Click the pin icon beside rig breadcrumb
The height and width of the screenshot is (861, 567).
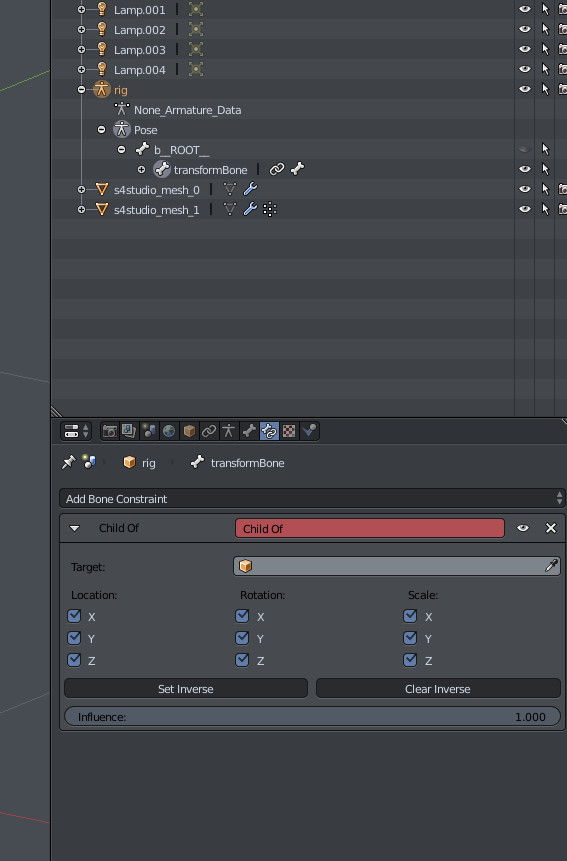(69, 462)
